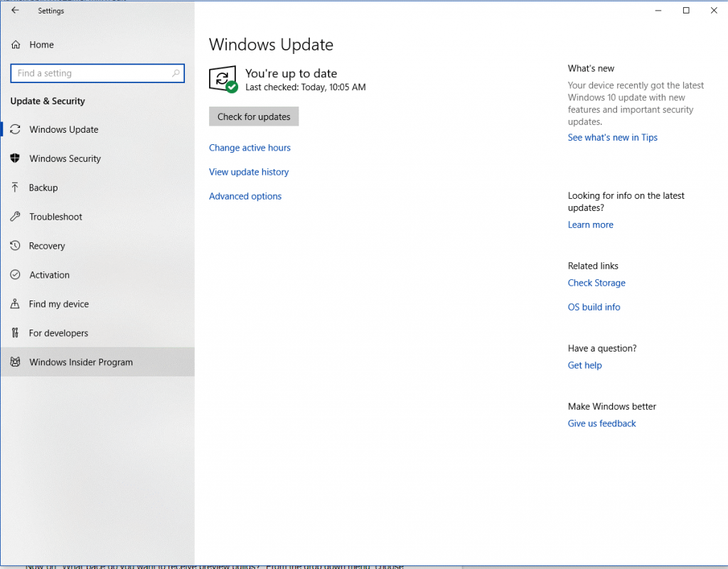Screen dimensions: 728x569
Task: Click the Have a question? heading
Action: [x=602, y=348]
